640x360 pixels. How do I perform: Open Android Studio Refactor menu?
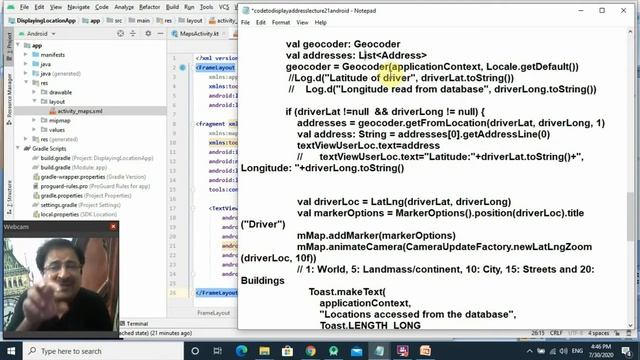(x=149, y=7)
